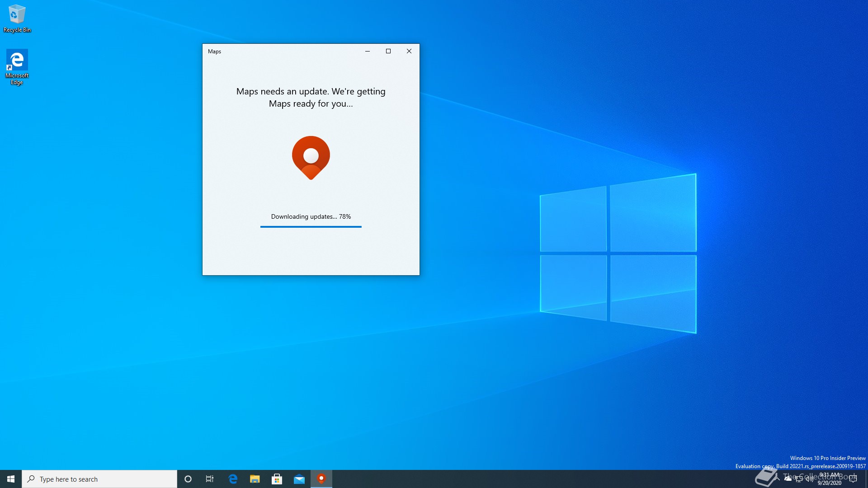Click the Type here to search box

click(99, 479)
